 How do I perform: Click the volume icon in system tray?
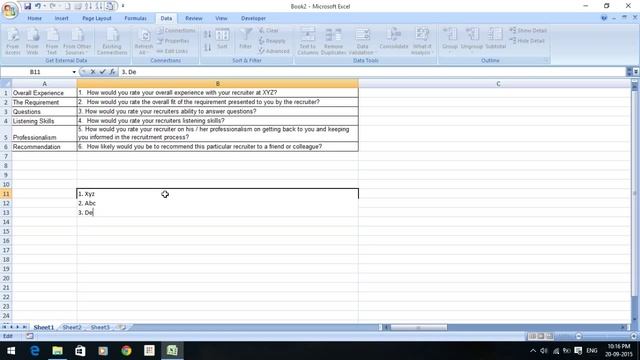click(544, 351)
